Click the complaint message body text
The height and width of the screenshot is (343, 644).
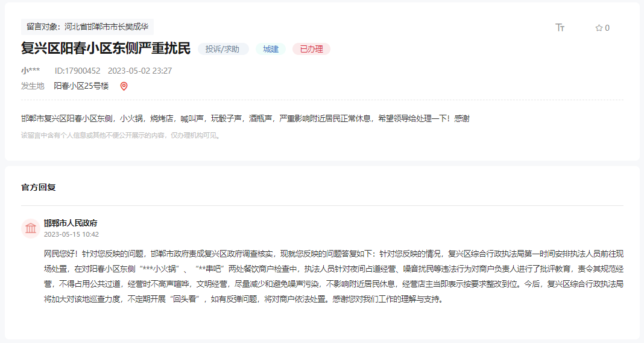click(x=245, y=118)
